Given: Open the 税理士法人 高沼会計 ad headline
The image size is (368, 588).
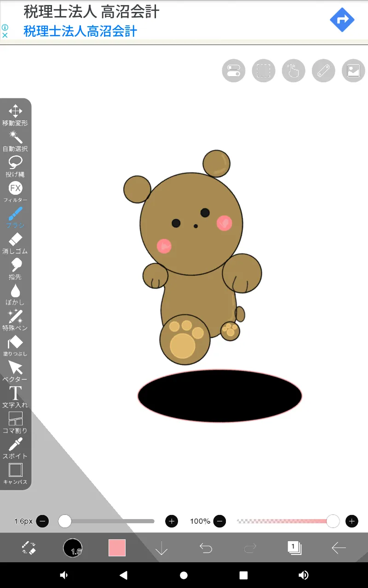Looking at the screenshot, I should click(x=91, y=12).
